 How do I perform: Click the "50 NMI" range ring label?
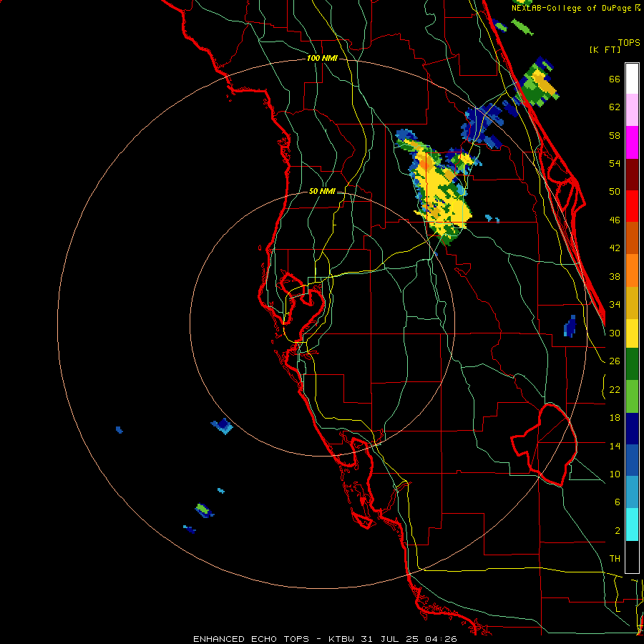point(322,191)
